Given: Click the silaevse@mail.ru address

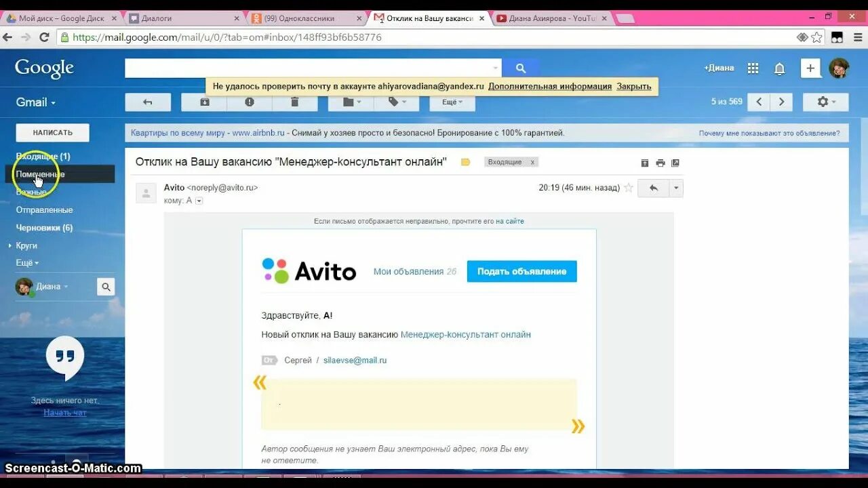Looking at the screenshot, I should coord(355,361).
